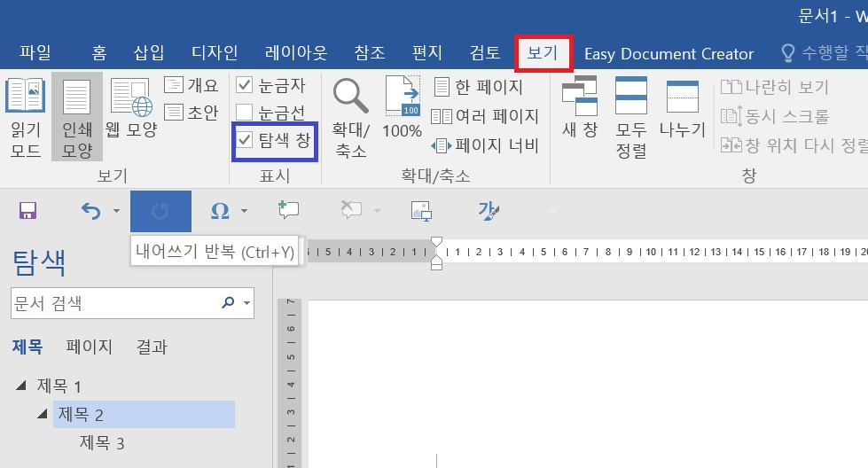Show One Page (한 페이지) view
Screen dimensions: 868x468
tap(478, 87)
